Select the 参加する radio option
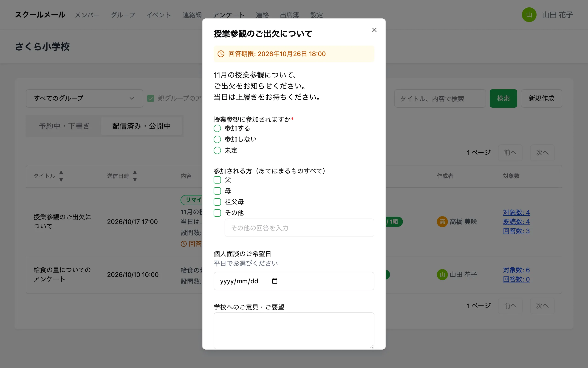The image size is (588, 368). click(217, 128)
